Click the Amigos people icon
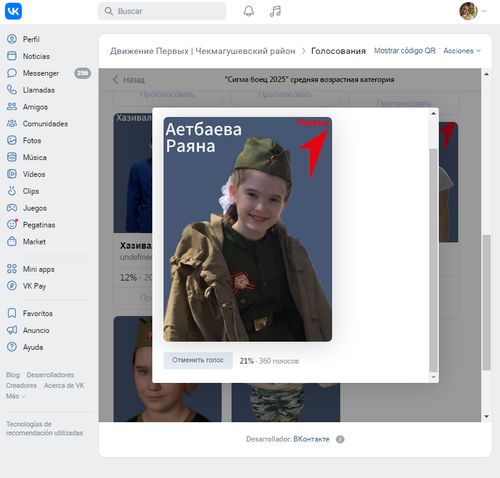500x478 pixels. pyautogui.click(x=12, y=107)
